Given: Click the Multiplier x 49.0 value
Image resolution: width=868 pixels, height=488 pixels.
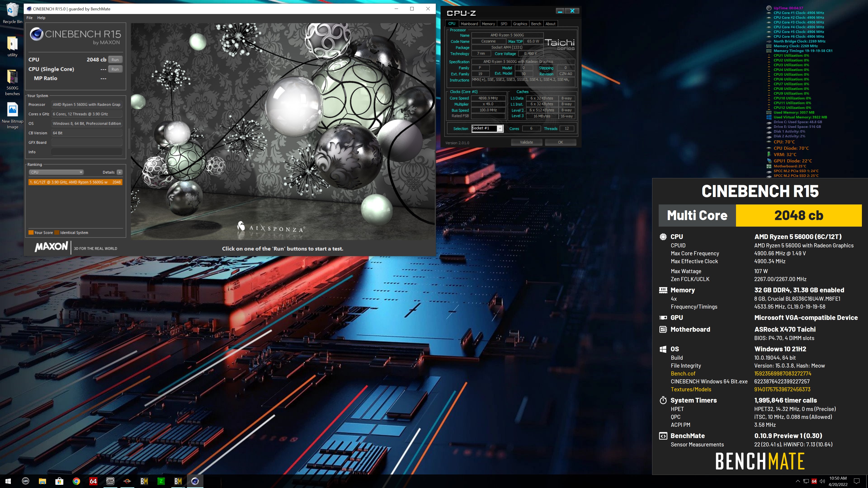Looking at the screenshot, I should click(488, 104).
